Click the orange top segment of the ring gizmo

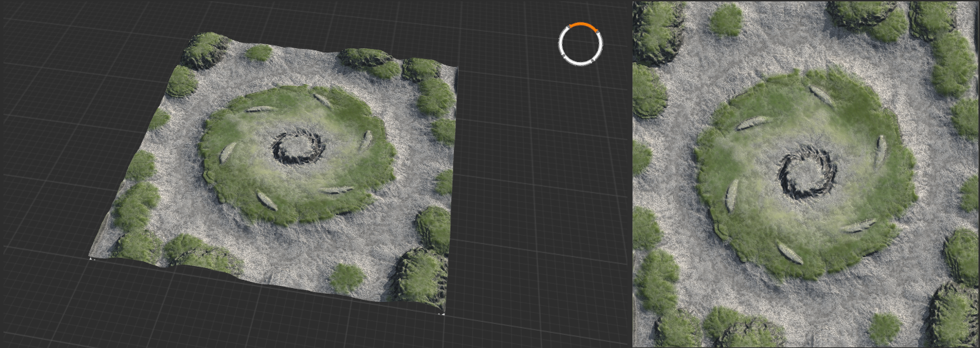pos(581,25)
